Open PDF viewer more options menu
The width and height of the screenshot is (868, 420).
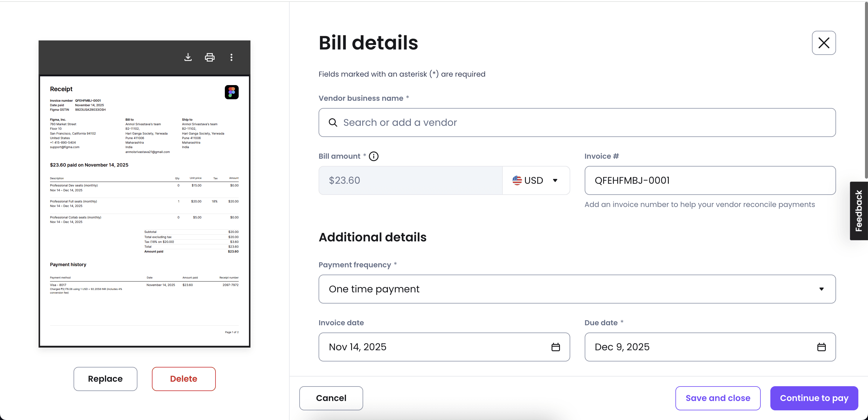[231, 57]
